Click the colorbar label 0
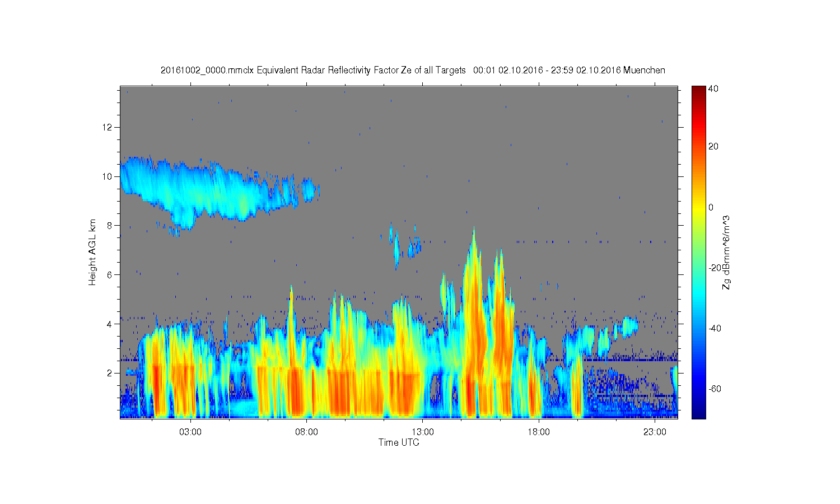The height and width of the screenshot is (504, 840). tap(711, 207)
